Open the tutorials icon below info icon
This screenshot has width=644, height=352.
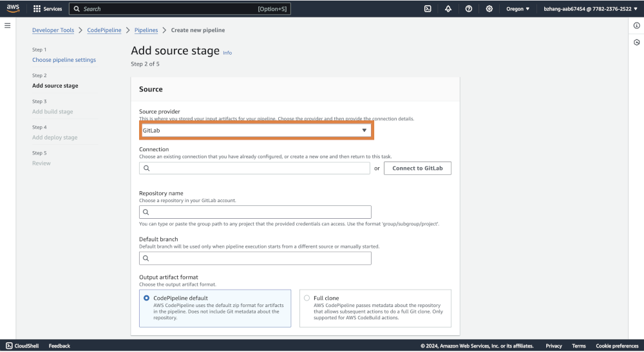(637, 42)
